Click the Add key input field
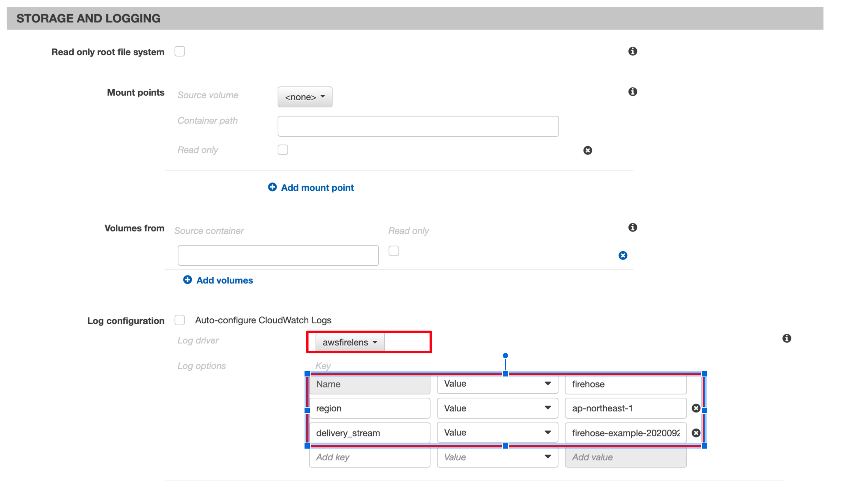Screen dimensions: 868x482 tap(369, 457)
